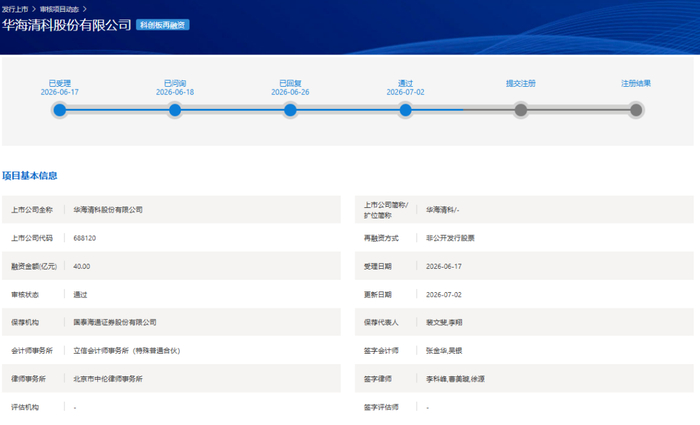Select the 更新日期 value 2026-07-02 in the table
Image resolution: width=700 pixels, height=425 pixels.
point(444,295)
